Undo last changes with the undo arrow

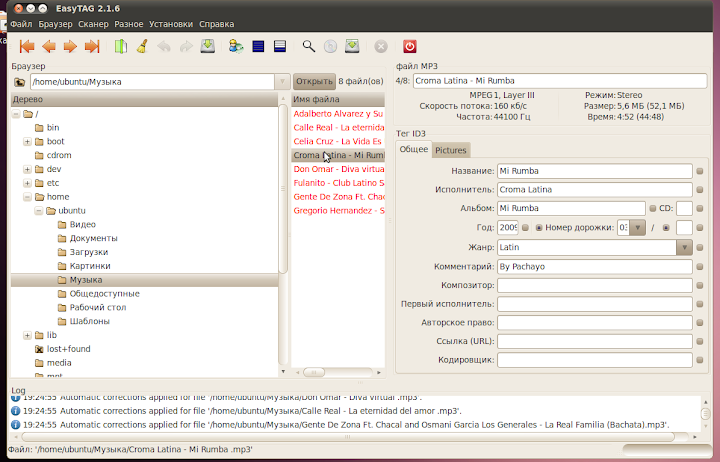164,46
